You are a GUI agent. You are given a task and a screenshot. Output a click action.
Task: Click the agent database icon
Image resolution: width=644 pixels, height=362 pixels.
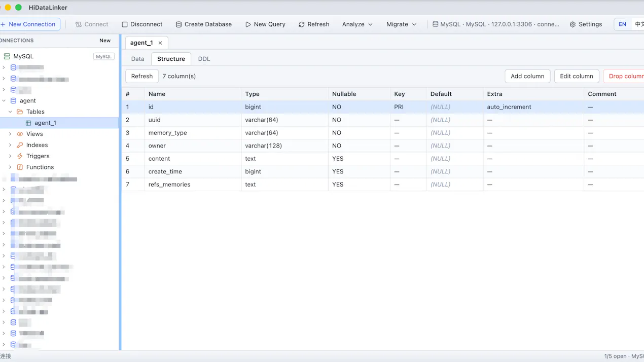pos(14,101)
